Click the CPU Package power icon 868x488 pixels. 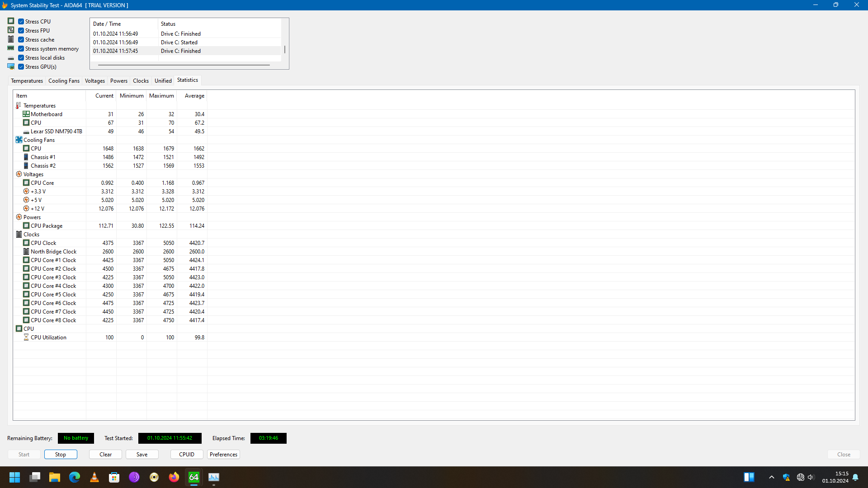26,226
